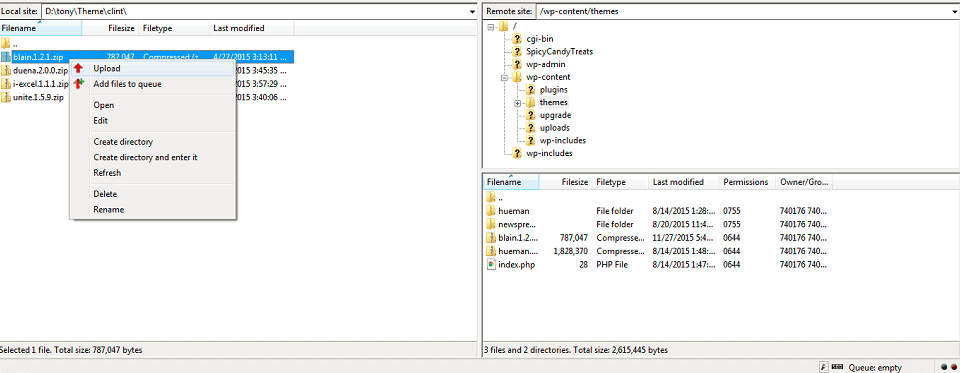Viewport: 960px width, 373px height.
Task: Open the Local site path dropdown
Action: pos(473,12)
